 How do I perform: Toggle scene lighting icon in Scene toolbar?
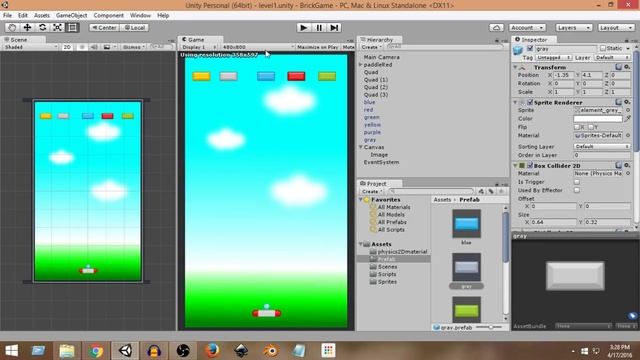pos(82,47)
